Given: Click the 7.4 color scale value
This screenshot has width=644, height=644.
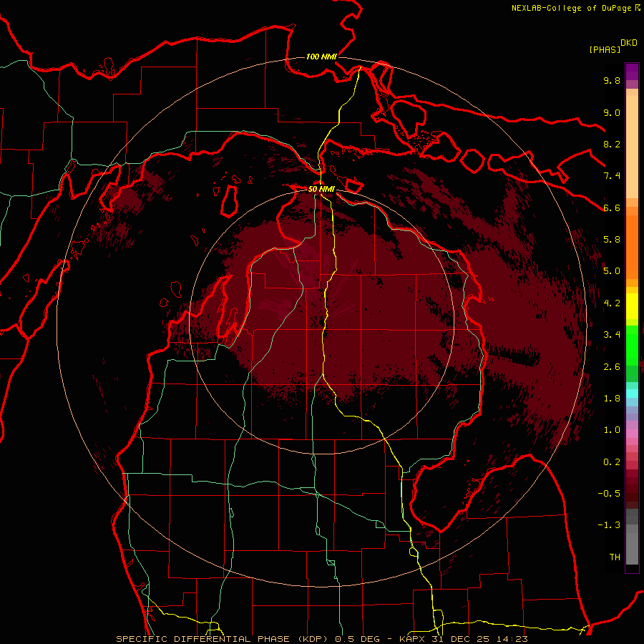Looking at the screenshot, I should click(x=612, y=176).
